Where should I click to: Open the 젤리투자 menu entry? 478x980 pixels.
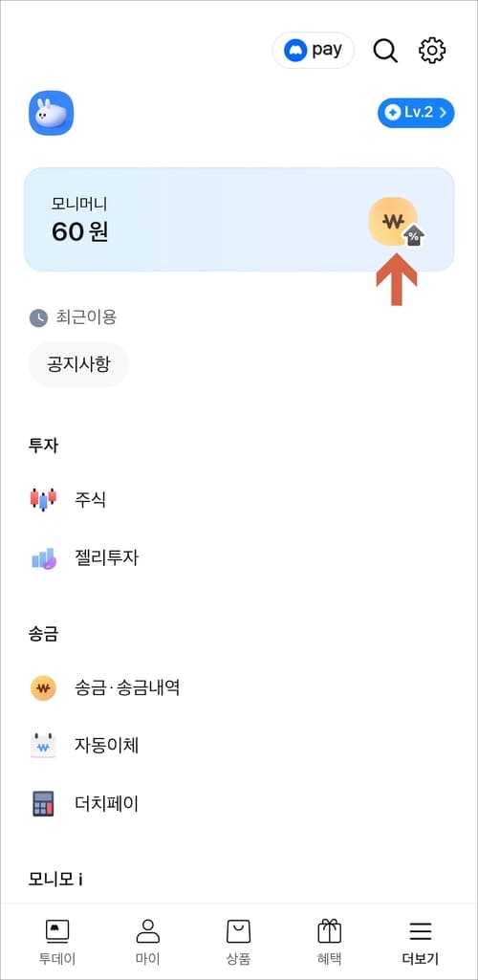tap(239, 558)
